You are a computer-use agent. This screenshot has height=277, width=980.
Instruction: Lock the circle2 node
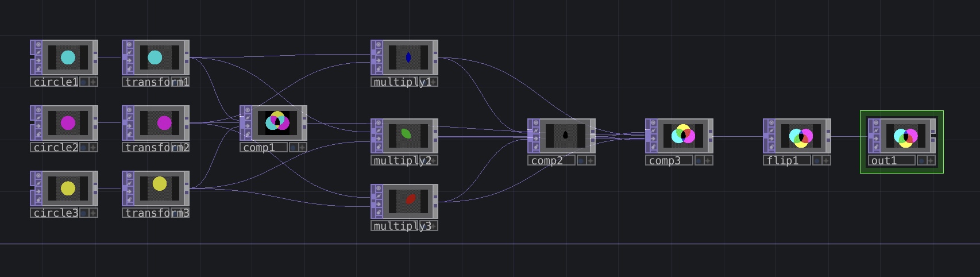(x=38, y=134)
